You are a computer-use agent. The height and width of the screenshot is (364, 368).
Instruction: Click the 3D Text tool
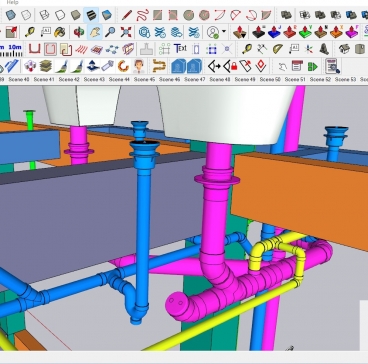tap(180, 49)
